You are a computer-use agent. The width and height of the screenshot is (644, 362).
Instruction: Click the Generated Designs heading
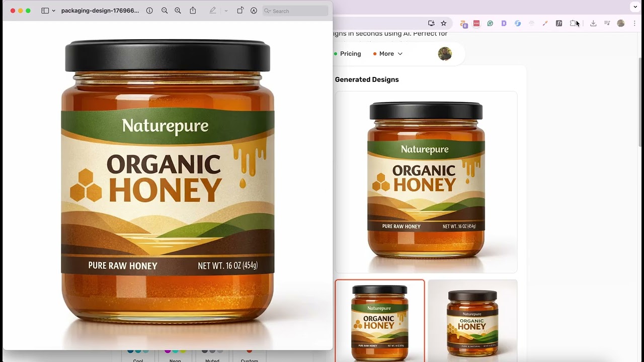pyautogui.click(x=367, y=79)
